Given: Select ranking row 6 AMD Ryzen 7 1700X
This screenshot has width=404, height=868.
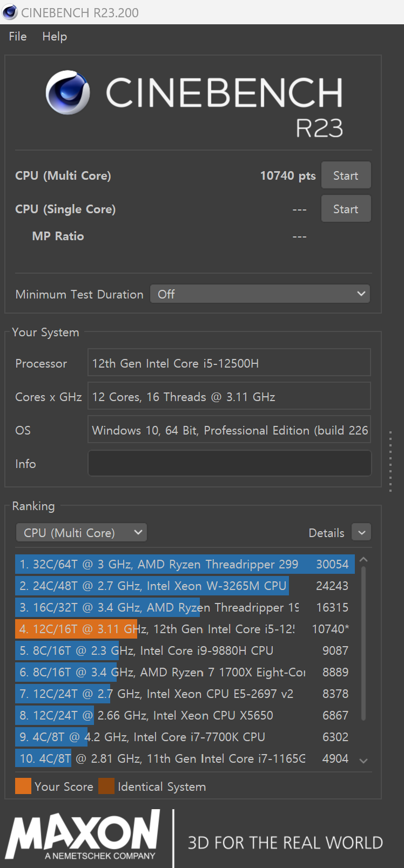Looking at the screenshot, I should [185, 672].
